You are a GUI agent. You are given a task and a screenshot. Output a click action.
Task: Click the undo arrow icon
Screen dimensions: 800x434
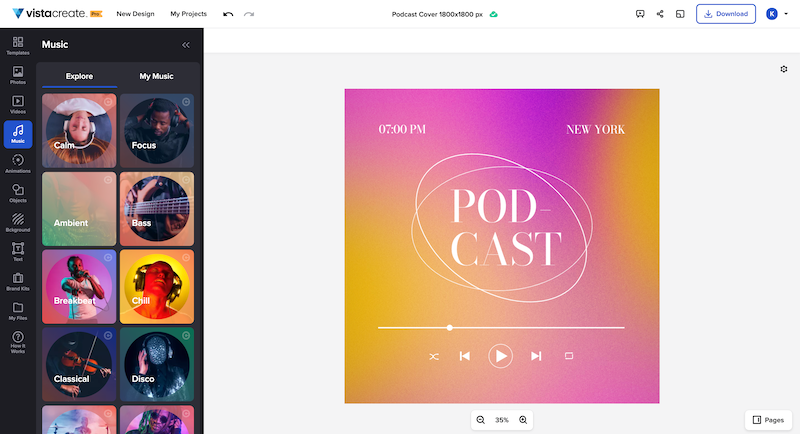point(228,14)
